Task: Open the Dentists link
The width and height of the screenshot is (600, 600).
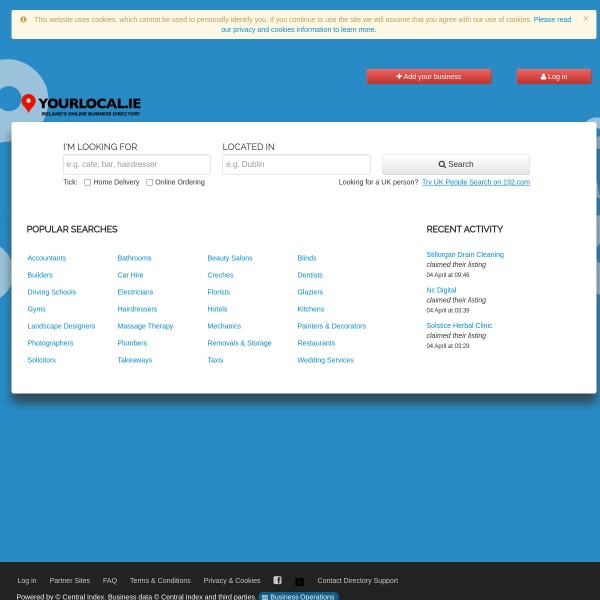Action: 310,275
